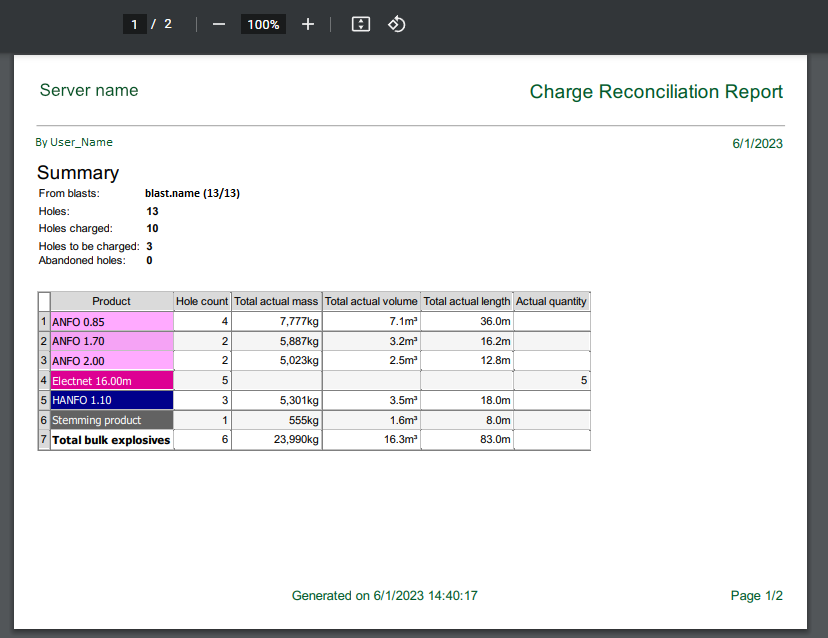Click the 12.8m length value
Screen dimensions: 828x638
coord(495,360)
